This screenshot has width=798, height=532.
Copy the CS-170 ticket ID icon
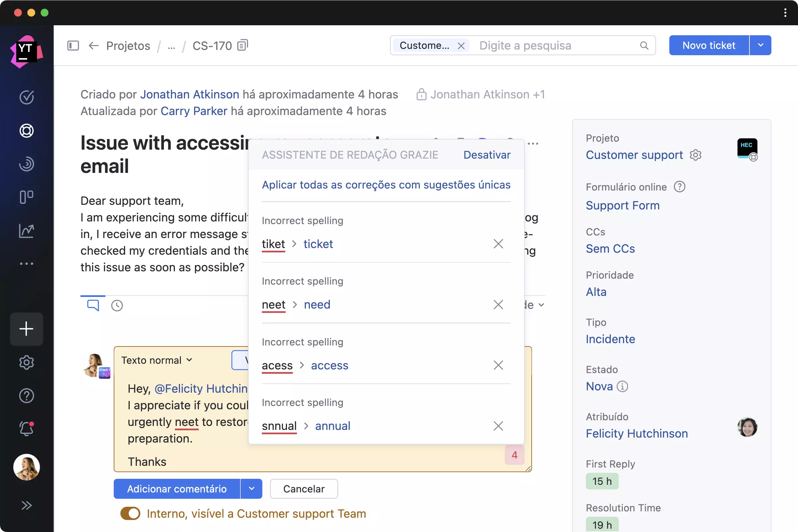coord(243,46)
